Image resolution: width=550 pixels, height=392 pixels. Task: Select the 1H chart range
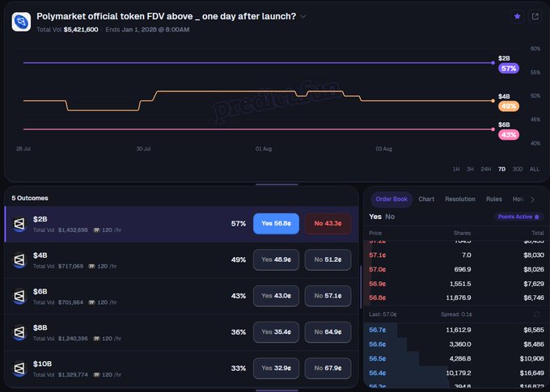(x=456, y=169)
